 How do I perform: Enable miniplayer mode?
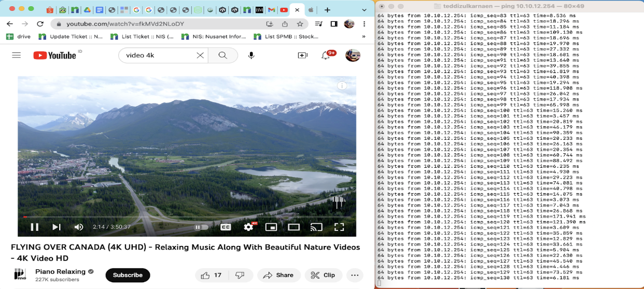click(271, 227)
